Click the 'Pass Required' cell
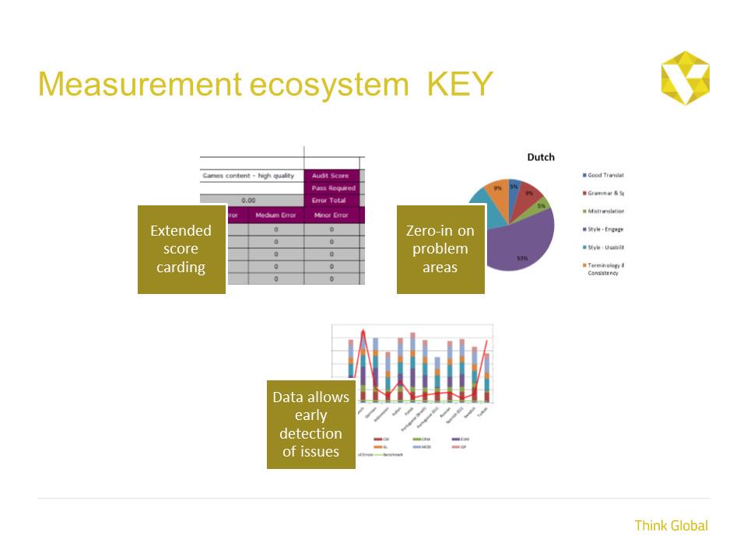Screen dimensions: 747x560 click(331, 188)
